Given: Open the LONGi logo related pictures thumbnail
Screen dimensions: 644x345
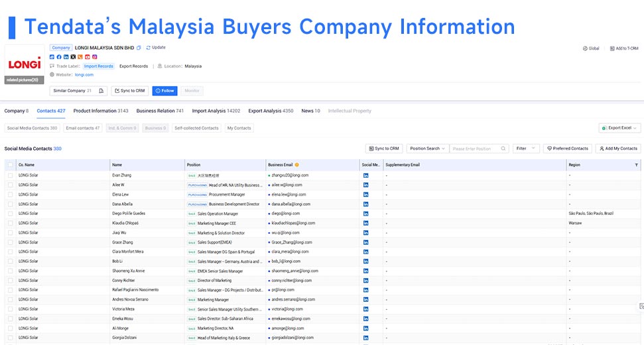Looking at the screenshot, I should pos(25,64).
